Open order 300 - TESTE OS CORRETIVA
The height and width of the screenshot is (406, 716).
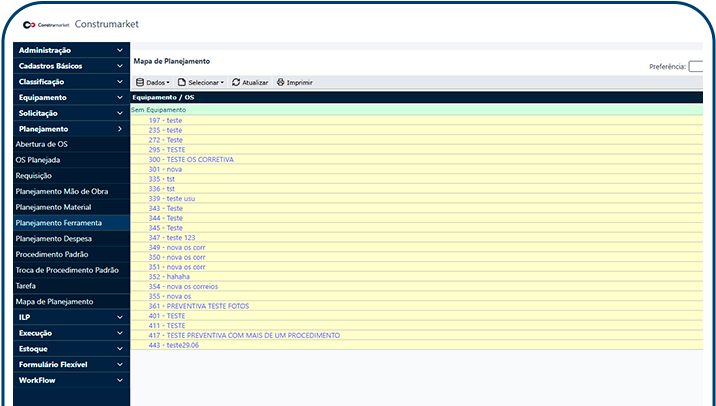190,159
